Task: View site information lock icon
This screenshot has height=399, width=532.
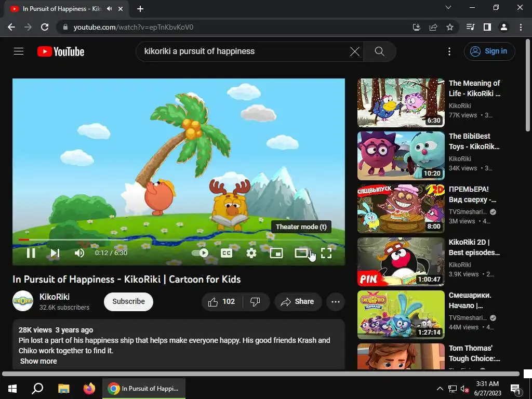Action: pos(65,27)
